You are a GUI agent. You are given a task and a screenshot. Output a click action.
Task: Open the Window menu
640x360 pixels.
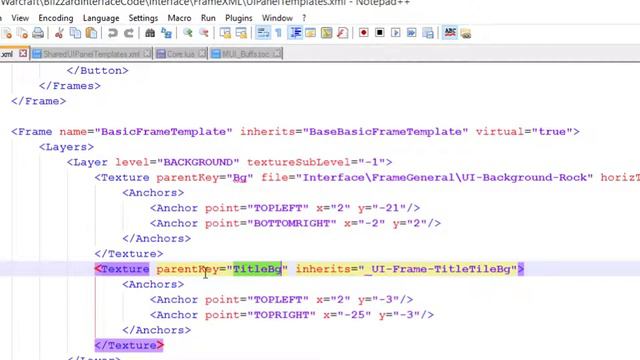point(277,18)
